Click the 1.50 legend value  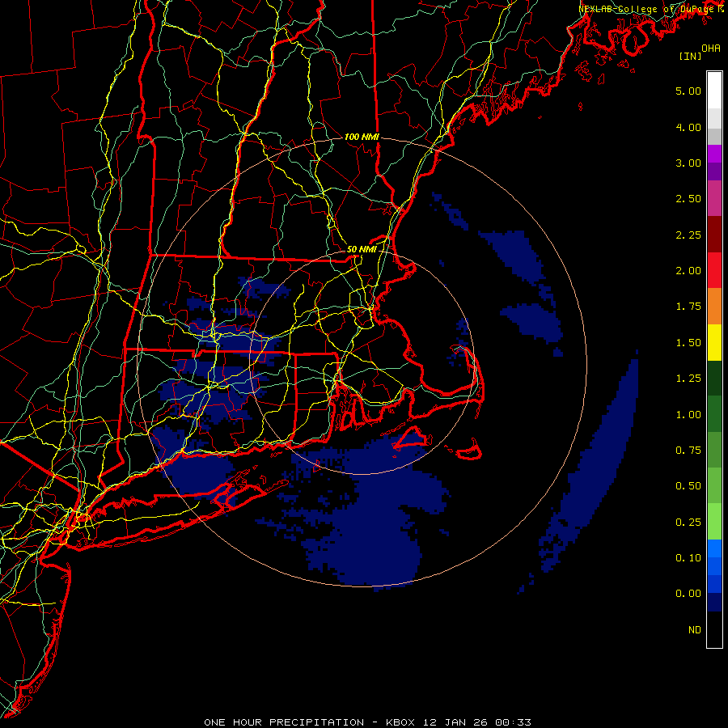pos(688,343)
